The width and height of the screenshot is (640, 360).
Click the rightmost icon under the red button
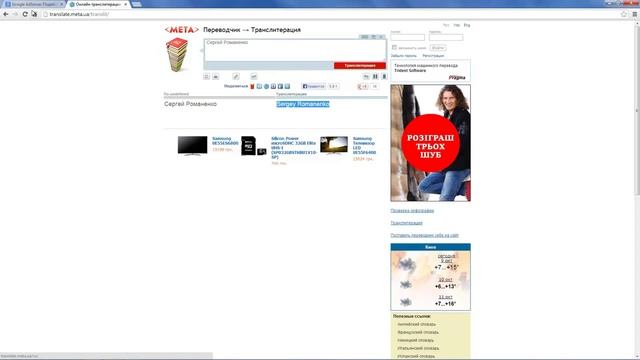(384, 76)
